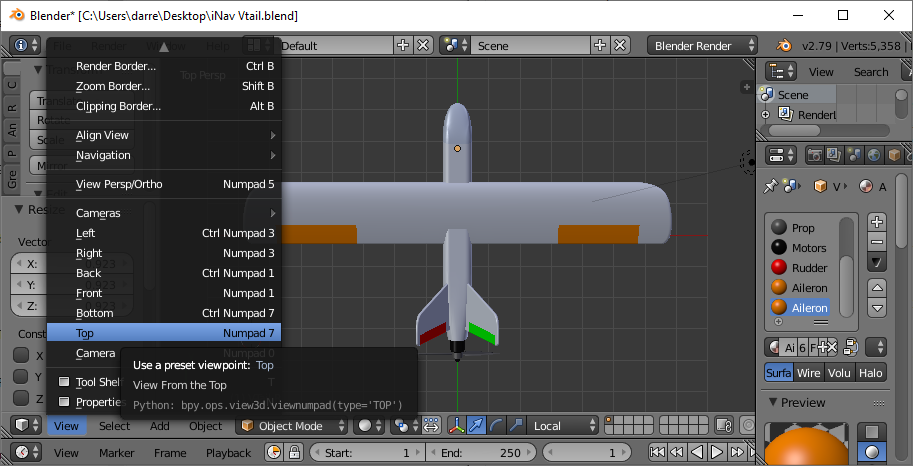Open viewport shading selector
This screenshot has height=466, width=913.
pos(370,426)
